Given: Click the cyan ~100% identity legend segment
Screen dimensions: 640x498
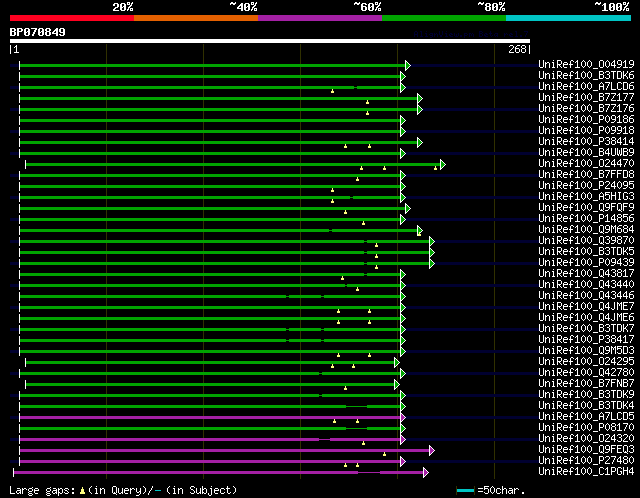Looking at the screenshot, I should coord(569,18).
